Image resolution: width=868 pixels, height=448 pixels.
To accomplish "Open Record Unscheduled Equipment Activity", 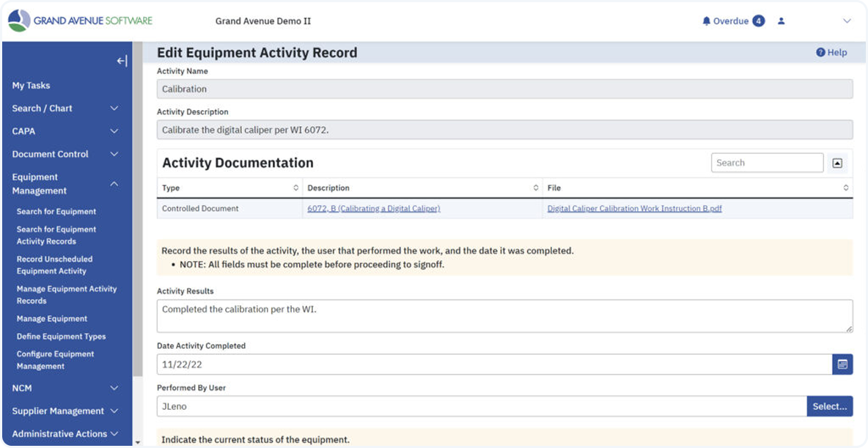I will pyautogui.click(x=55, y=265).
